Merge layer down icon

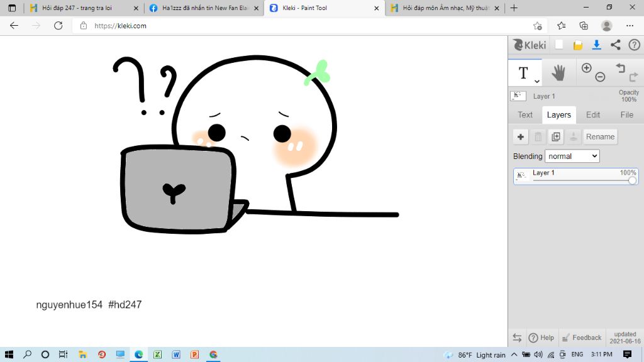[574, 136]
